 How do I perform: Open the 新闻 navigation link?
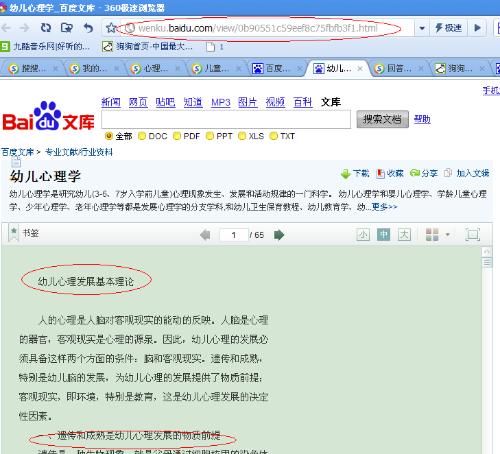point(111,102)
